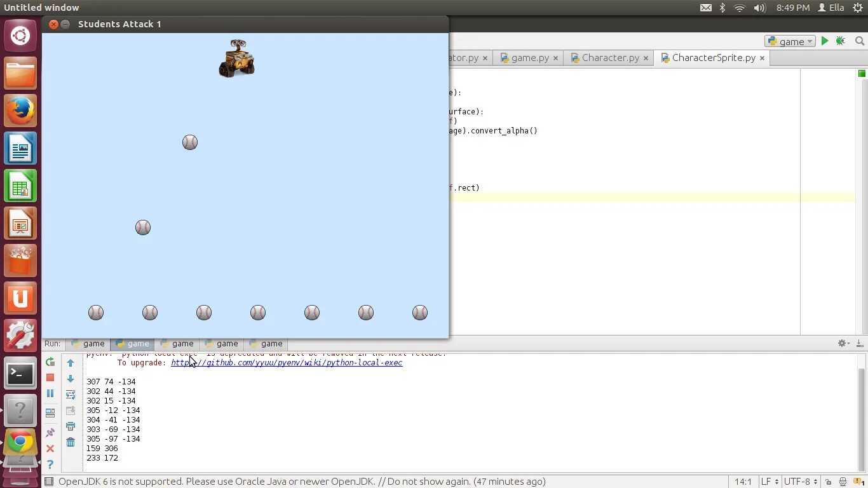
Task: Open the Ella user menu
Action: tap(831, 8)
